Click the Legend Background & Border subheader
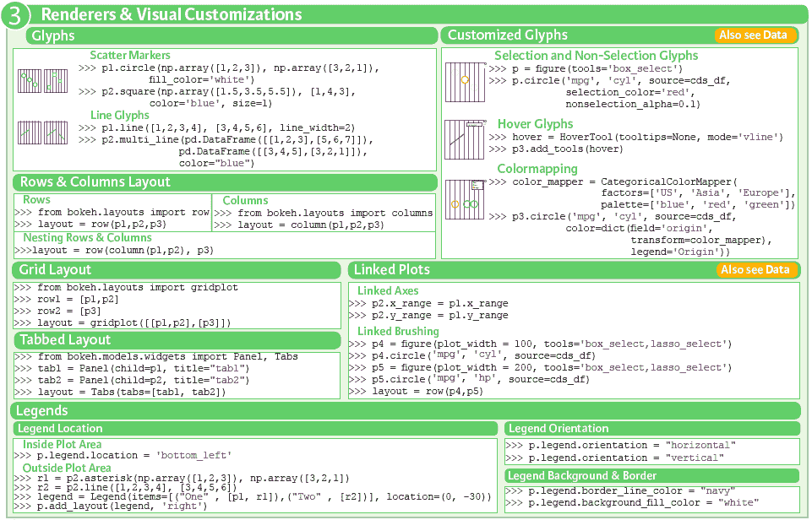The width and height of the screenshot is (812, 520). tap(582, 476)
